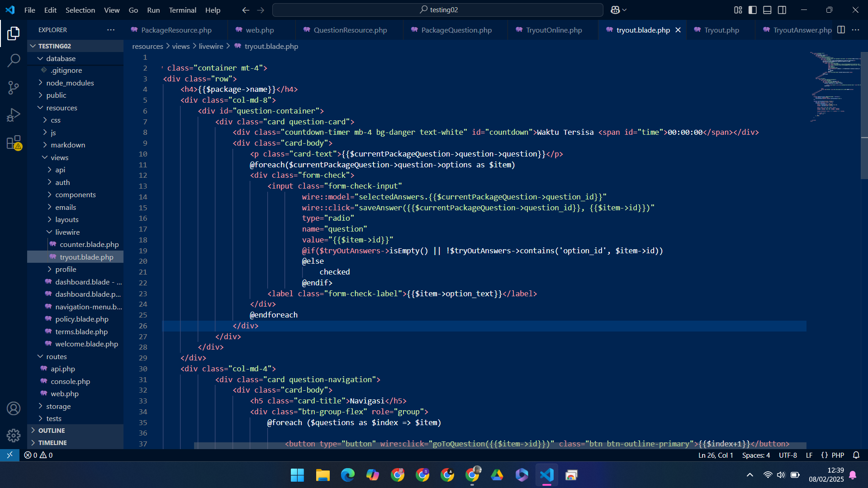The width and height of the screenshot is (868, 488).
Task: Open status bar notifications bell
Action: pyautogui.click(x=856, y=455)
